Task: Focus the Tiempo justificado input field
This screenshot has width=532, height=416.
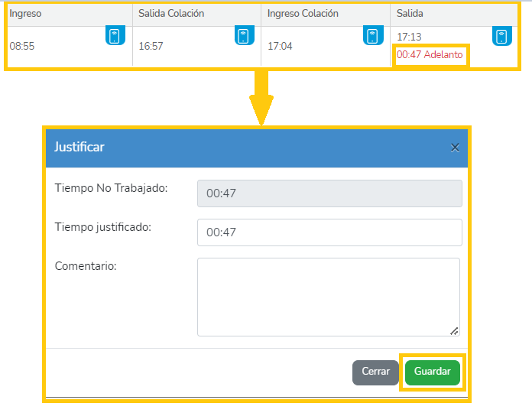Action: [x=329, y=232]
